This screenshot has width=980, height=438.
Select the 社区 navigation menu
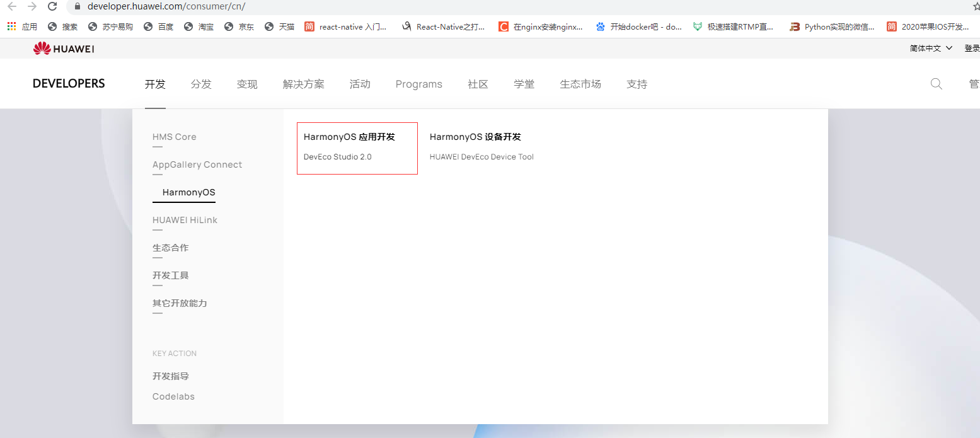click(x=478, y=84)
